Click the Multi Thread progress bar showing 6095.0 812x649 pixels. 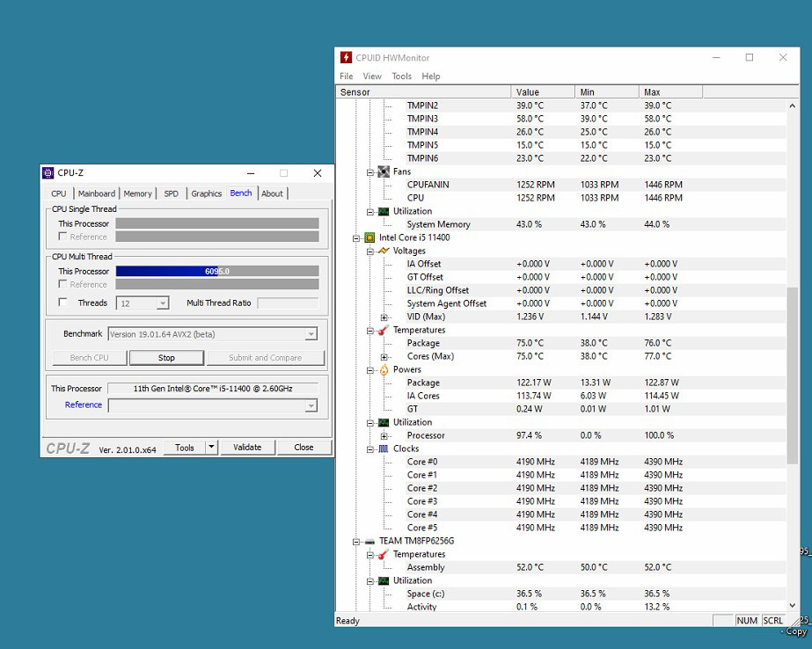217,271
